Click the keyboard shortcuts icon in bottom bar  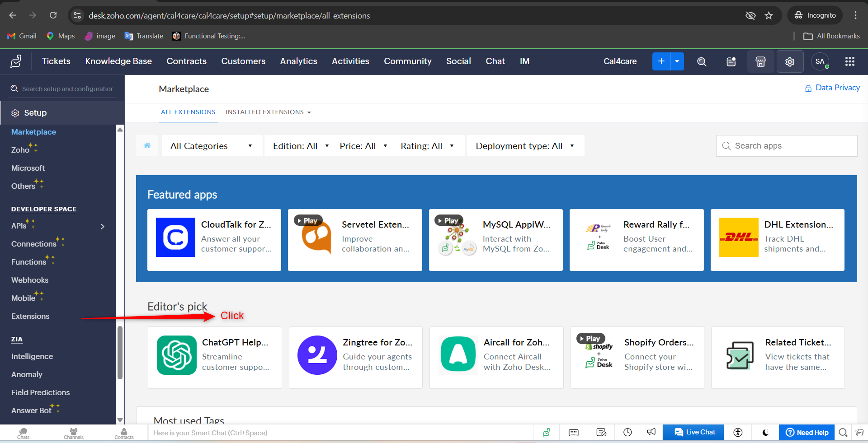click(x=574, y=433)
